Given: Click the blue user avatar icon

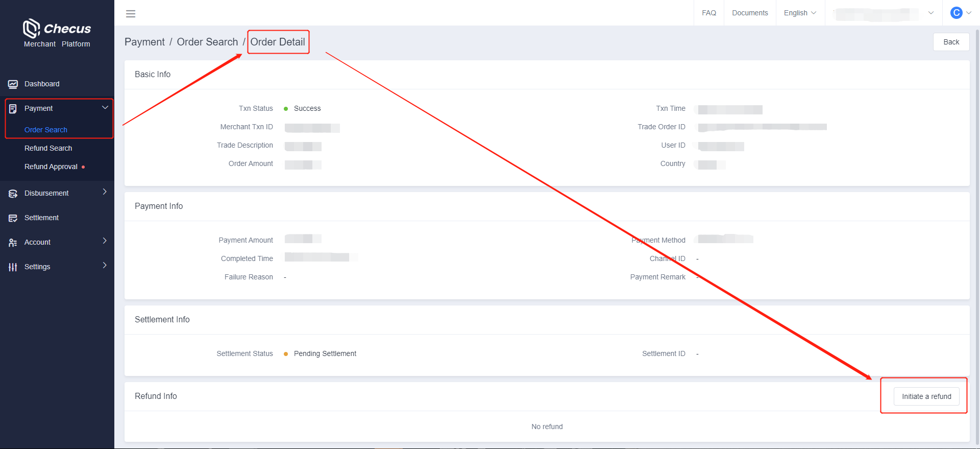Looking at the screenshot, I should pos(956,13).
